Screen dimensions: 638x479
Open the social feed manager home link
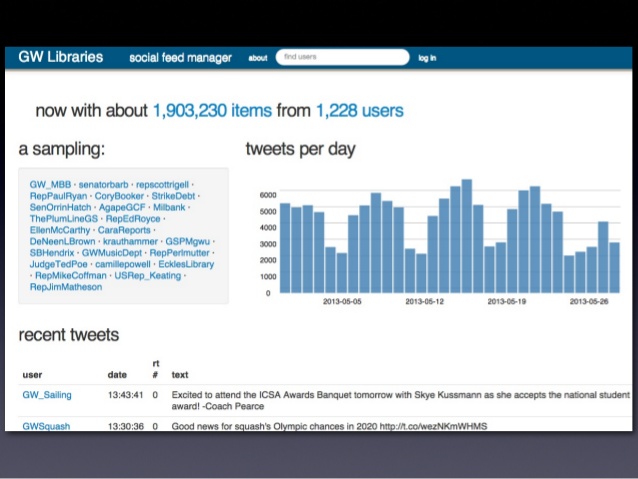click(180, 58)
